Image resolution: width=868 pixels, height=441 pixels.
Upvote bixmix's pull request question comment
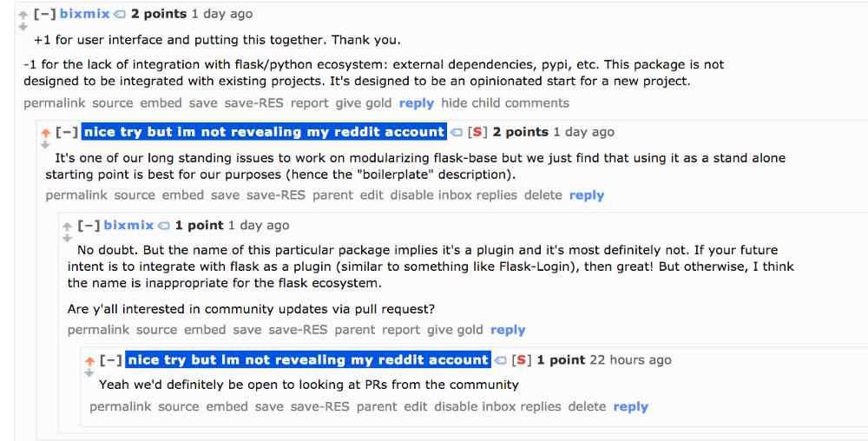[67, 226]
